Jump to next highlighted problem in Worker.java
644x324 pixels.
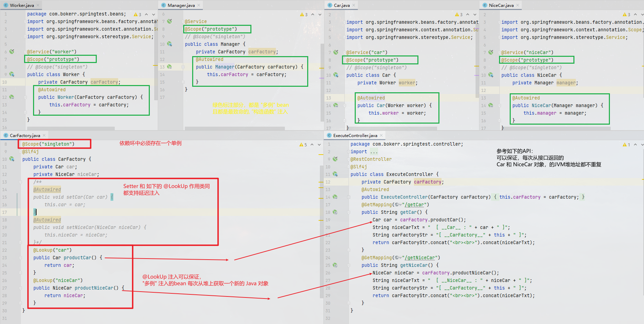154,14
